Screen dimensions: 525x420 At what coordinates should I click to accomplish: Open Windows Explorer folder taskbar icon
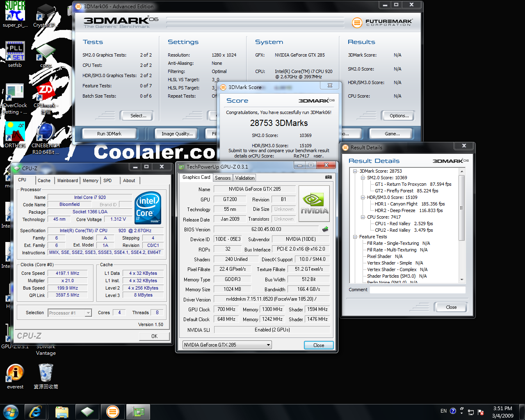coord(62,412)
